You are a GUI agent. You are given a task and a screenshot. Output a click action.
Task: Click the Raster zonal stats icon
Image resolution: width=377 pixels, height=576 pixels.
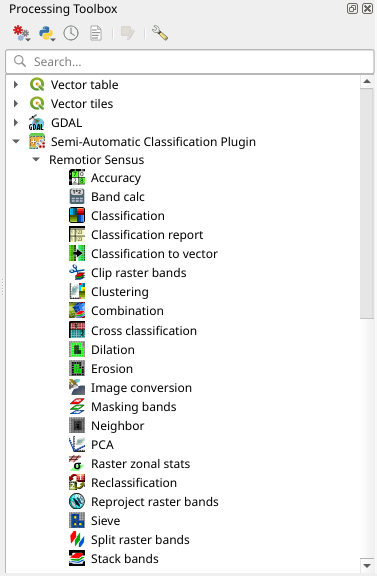pos(77,464)
